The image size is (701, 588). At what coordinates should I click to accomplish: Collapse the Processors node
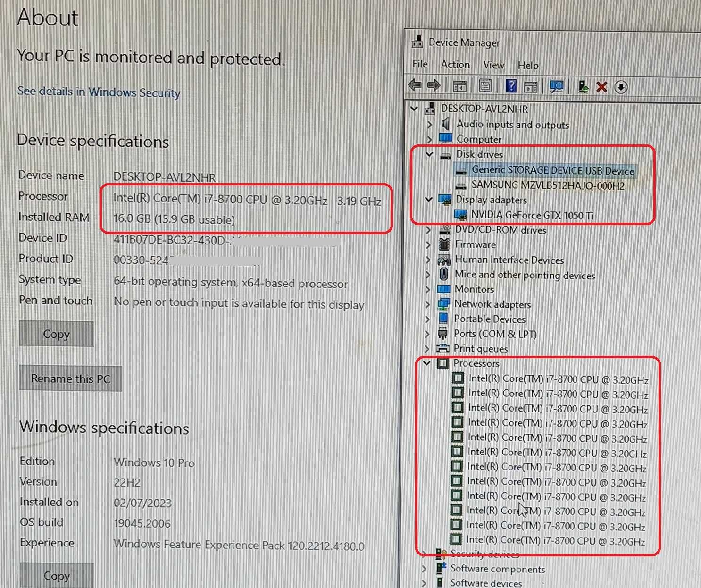pos(427,363)
